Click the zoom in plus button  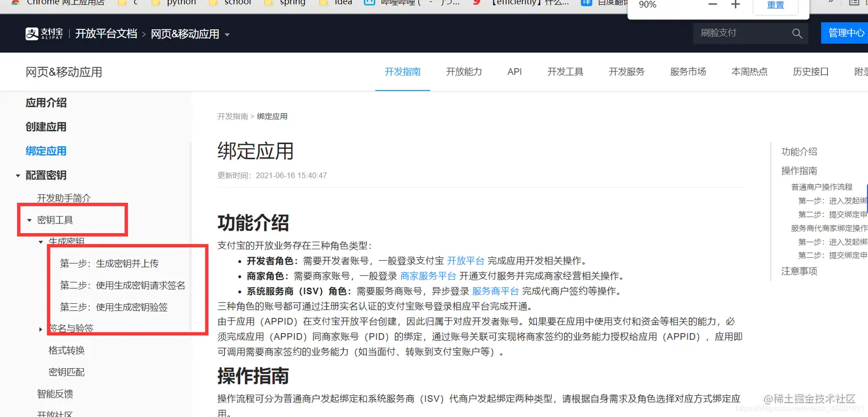pos(735,5)
